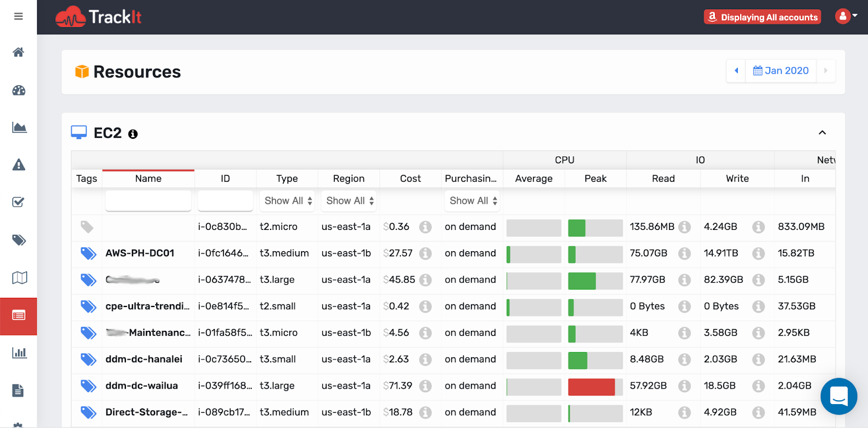Sort the table by Cost column
The width and height of the screenshot is (868, 429).
(410, 178)
